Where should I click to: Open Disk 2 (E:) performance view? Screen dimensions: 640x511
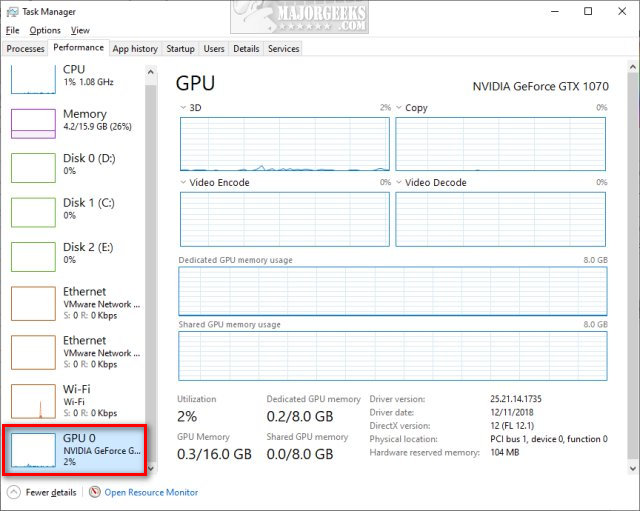33,255
